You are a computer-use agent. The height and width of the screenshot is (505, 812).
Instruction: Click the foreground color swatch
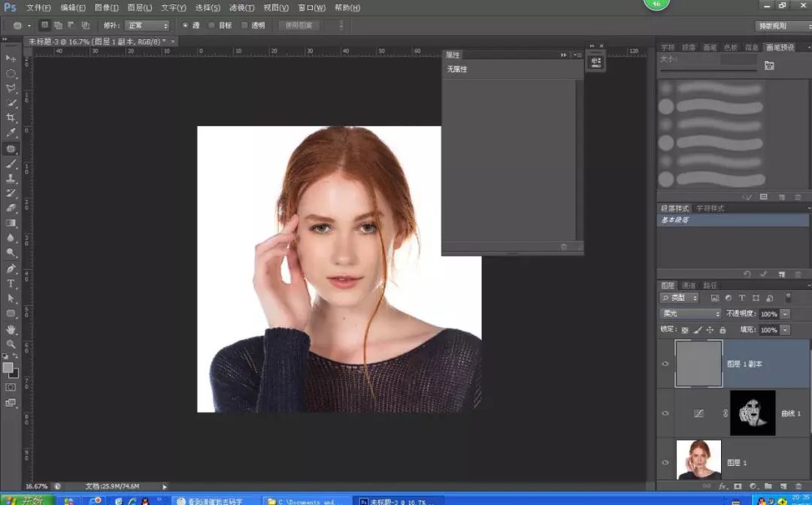click(x=8, y=367)
